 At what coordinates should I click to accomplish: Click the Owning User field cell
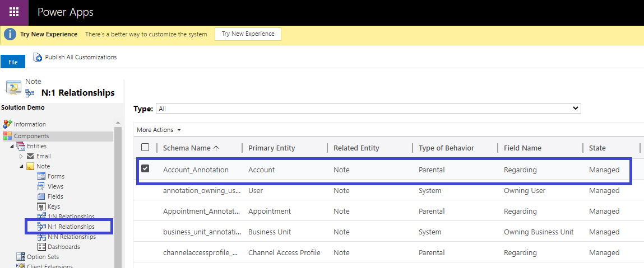(525, 191)
